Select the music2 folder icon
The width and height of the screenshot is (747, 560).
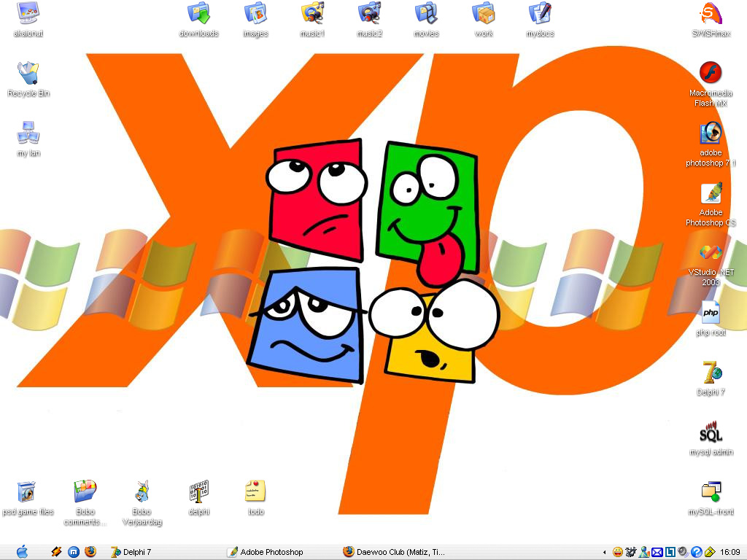[369, 13]
